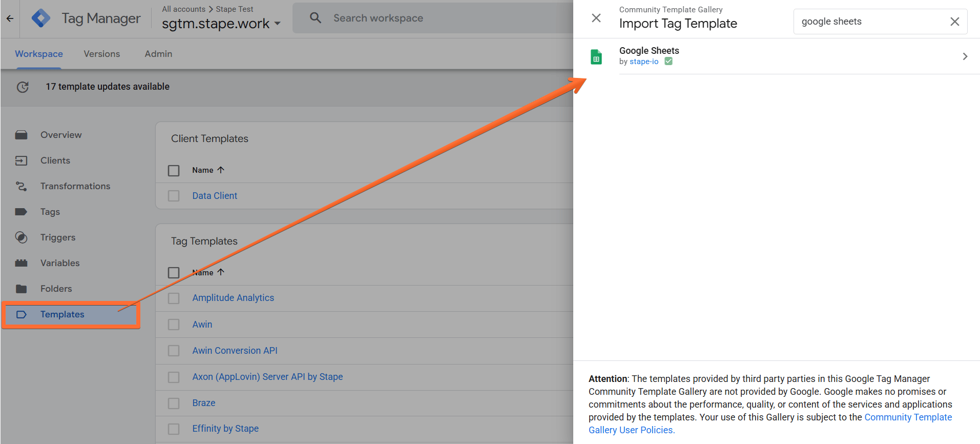
Task: Click the Clients sidebar icon
Action: point(21,160)
